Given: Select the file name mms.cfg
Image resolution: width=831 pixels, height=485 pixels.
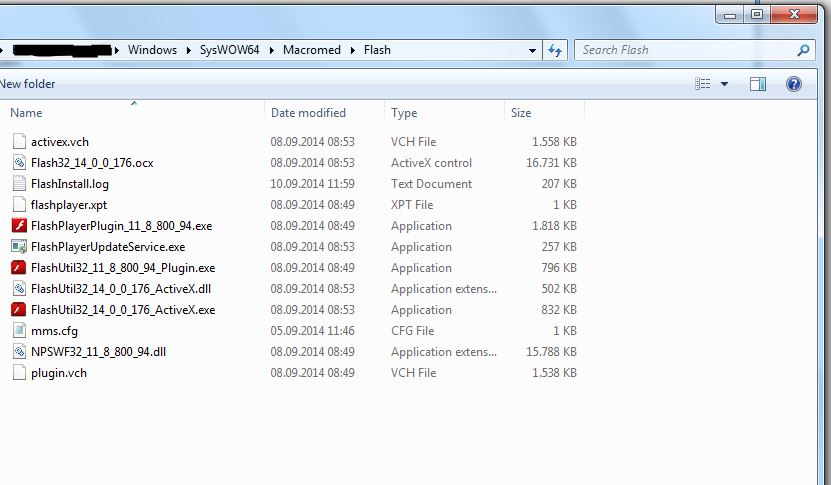Looking at the screenshot, I should [x=55, y=331].
